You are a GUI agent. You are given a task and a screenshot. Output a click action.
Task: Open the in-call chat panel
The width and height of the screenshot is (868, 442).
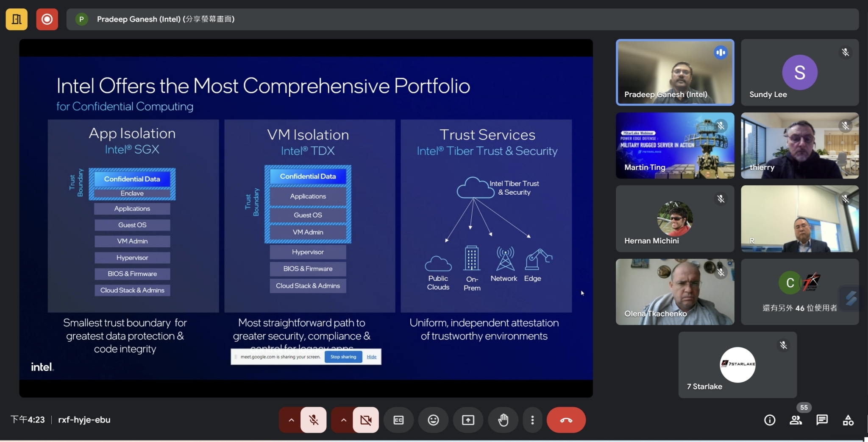point(821,420)
